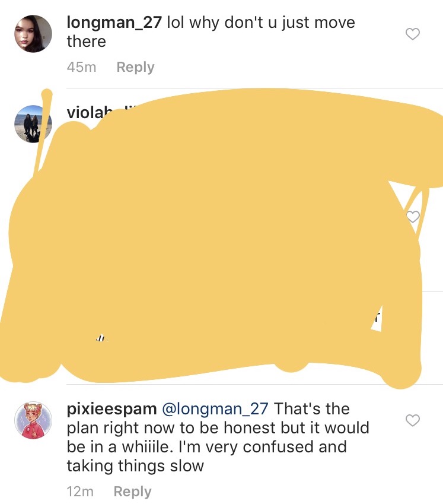Select the 12m timestamp

80,492
